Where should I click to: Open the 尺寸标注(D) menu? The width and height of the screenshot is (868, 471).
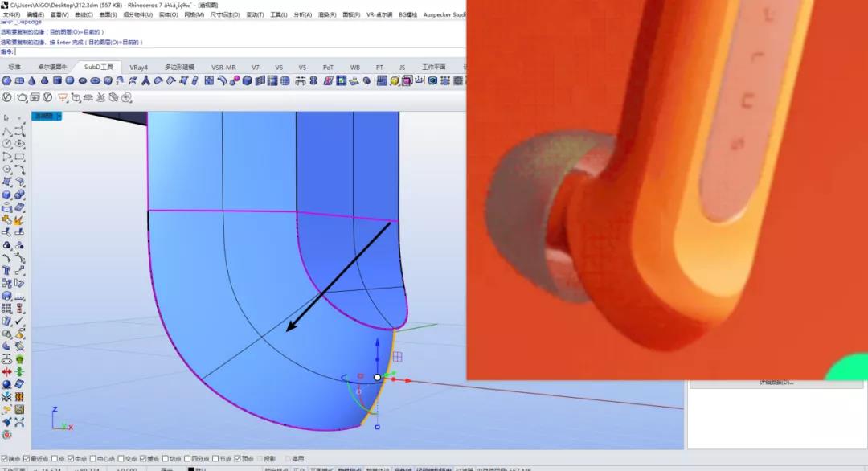[x=225, y=15]
